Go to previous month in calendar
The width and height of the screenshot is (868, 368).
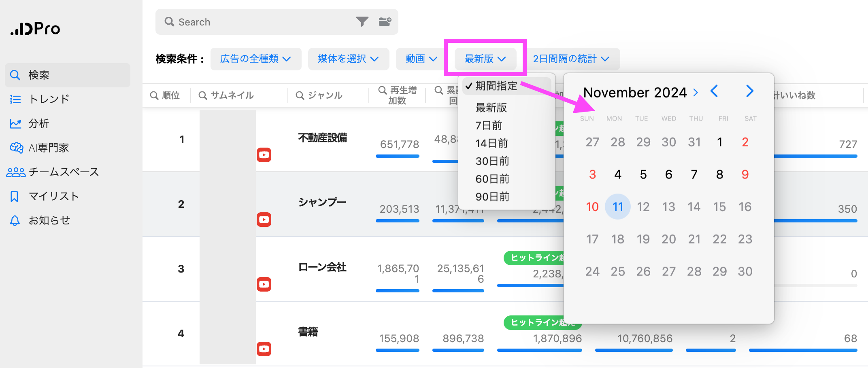point(714,91)
